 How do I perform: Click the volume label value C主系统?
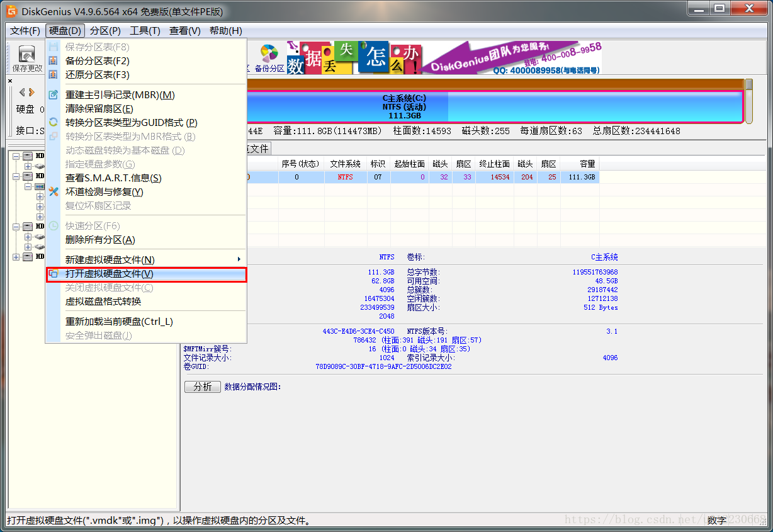[604, 257]
